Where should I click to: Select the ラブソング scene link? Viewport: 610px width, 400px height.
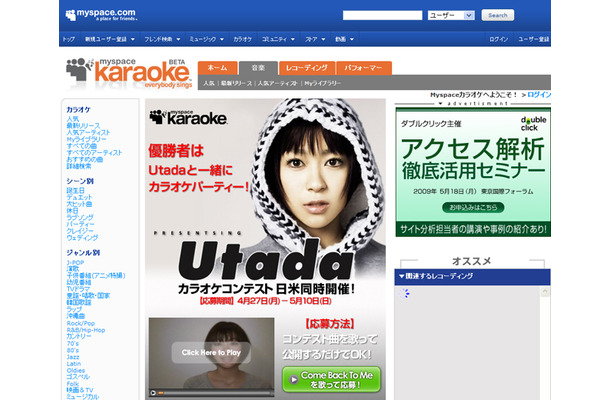[80, 217]
